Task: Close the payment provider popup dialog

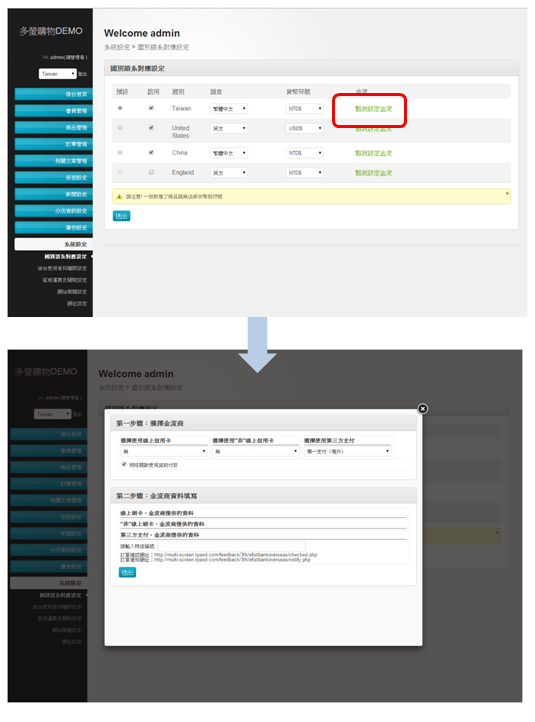Action: point(422,409)
